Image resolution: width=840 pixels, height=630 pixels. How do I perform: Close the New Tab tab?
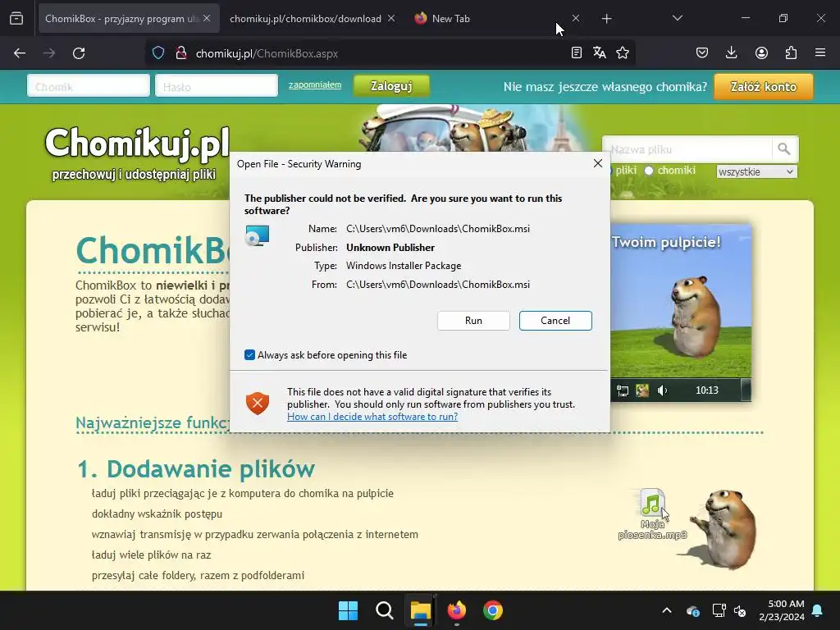[x=575, y=18]
